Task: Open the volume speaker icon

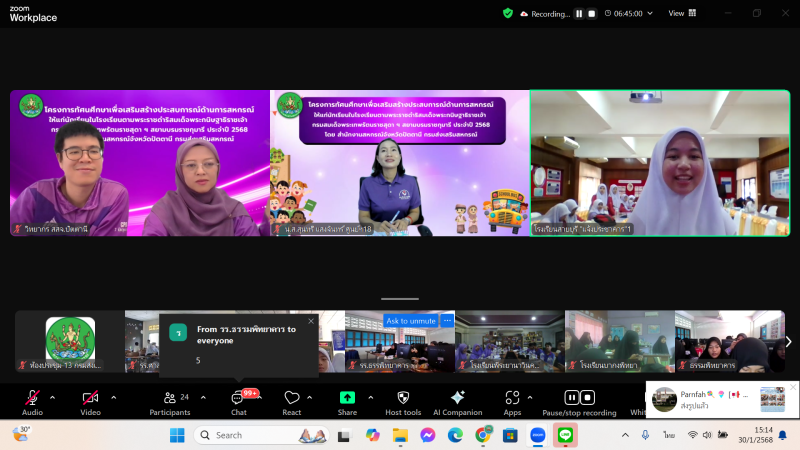Action: click(x=707, y=435)
